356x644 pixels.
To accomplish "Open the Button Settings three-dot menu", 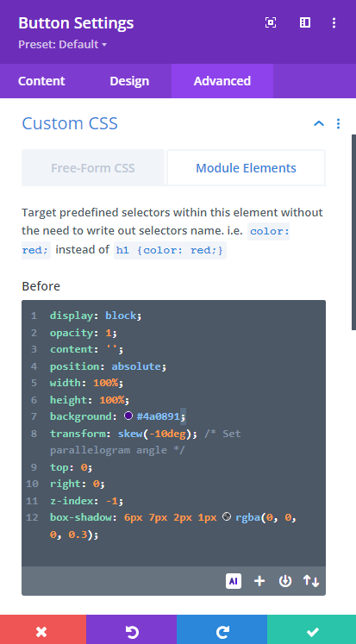I will pyautogui.click(x=334, y=22).
